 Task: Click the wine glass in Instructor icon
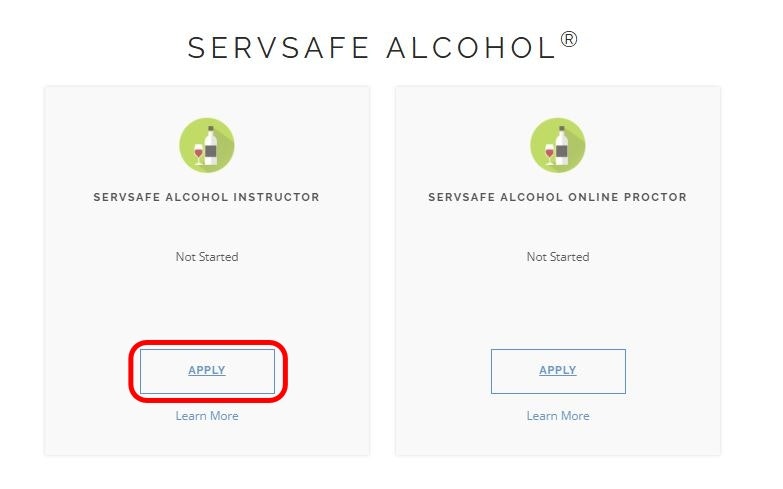coord(197,152)
